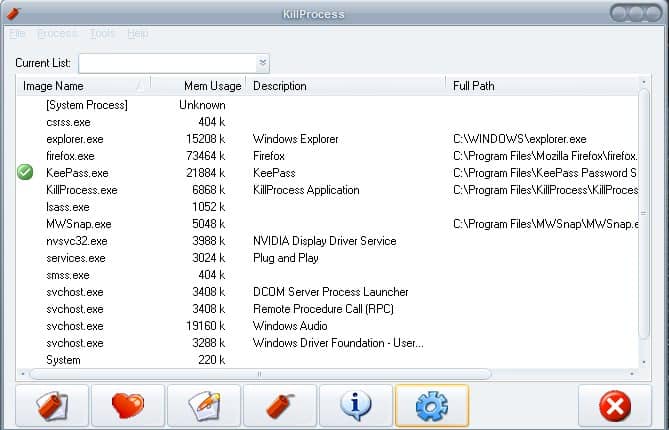Click inside the Current List combo box field

tap(168, 63)
